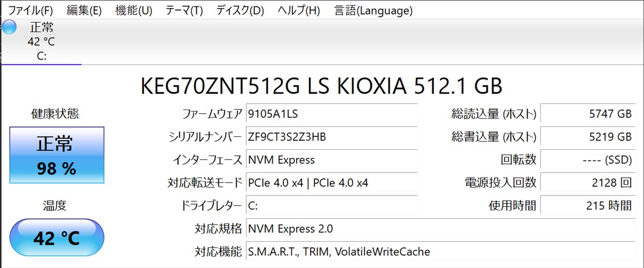This screenshot has width=644, height=268.
Task: Click the 42 °C temperature button
Action: click(x=56, y=237)
